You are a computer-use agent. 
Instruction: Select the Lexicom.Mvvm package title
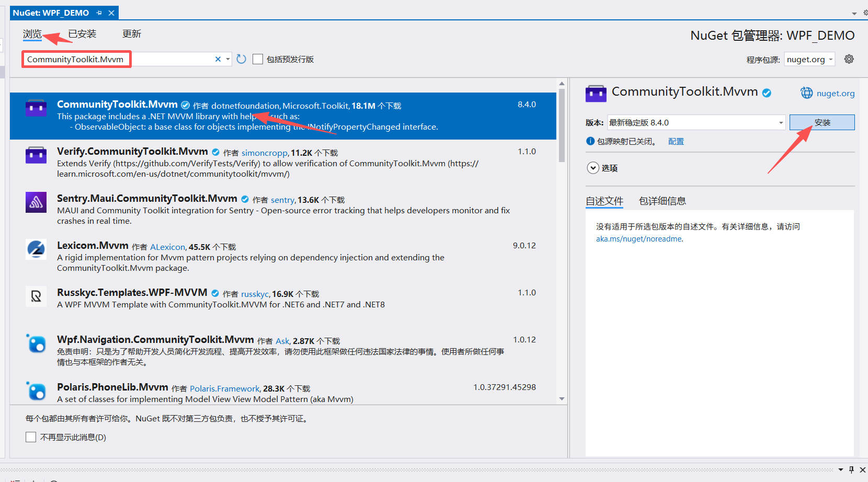tap(93, 246)
